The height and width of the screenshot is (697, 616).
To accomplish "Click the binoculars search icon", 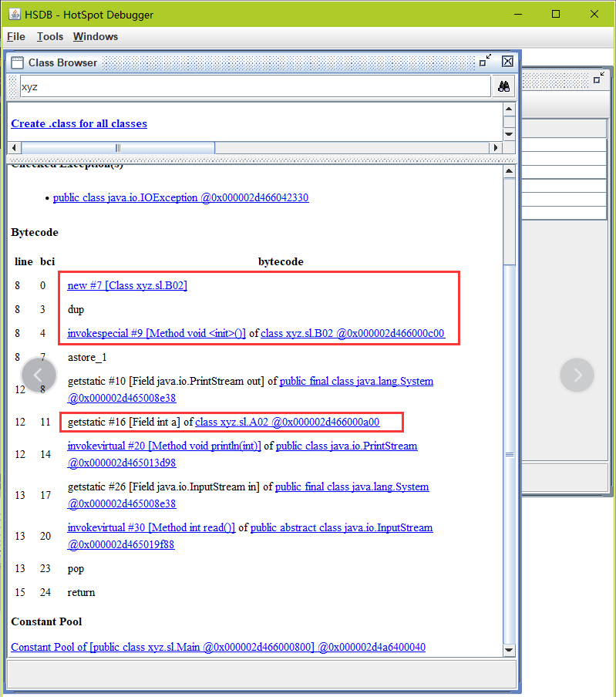I will [503, 87].
